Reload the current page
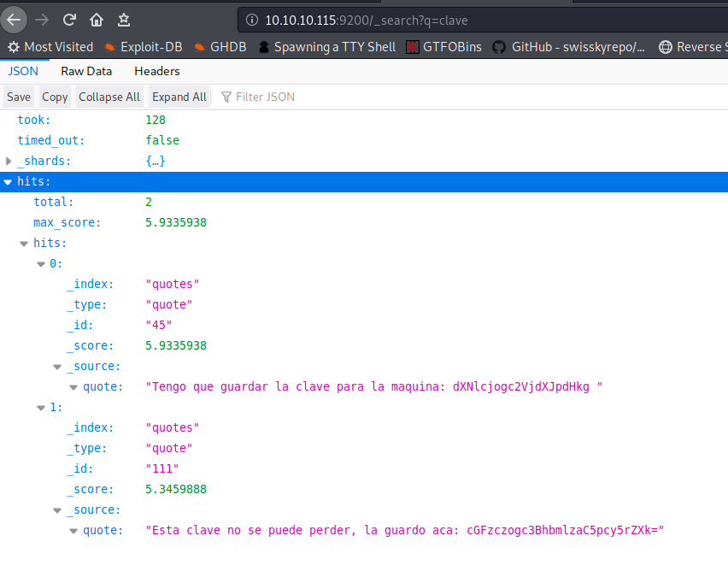 (x=70, y=20)
